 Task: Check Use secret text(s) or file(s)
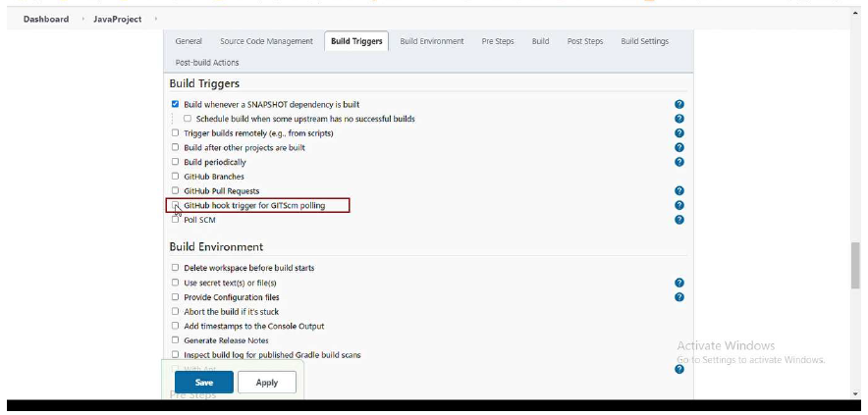click(175, 282)
